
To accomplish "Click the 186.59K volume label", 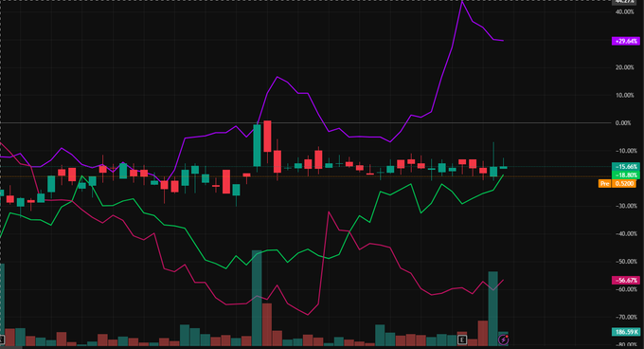I will (x=625, y=332).
